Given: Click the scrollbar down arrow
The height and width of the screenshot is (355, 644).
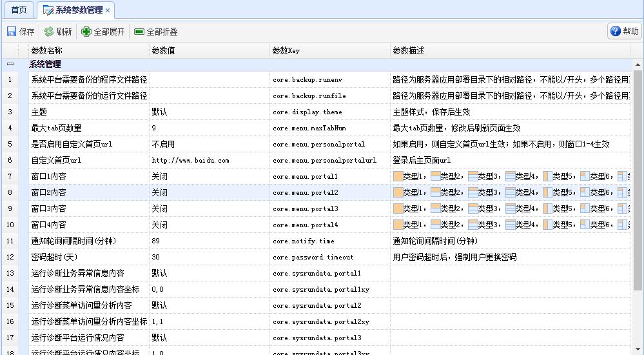Looking at the screenshot, I should 638,349.
